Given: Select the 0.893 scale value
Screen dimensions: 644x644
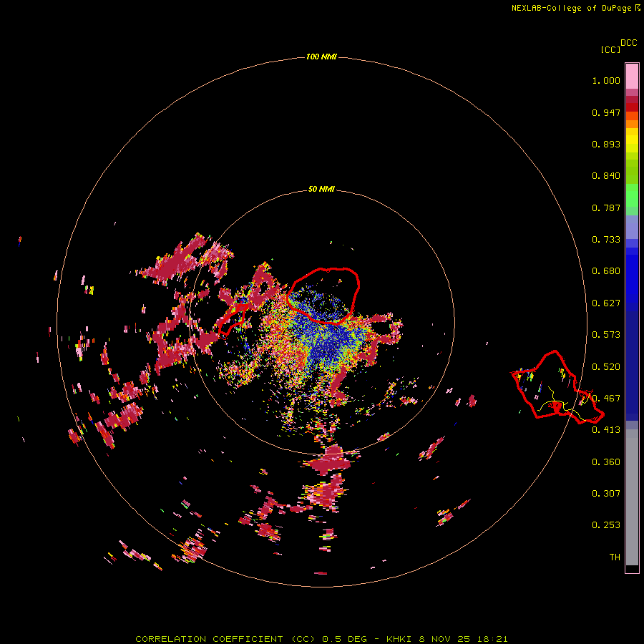Looking at the screenshot, I should [606, 144].
